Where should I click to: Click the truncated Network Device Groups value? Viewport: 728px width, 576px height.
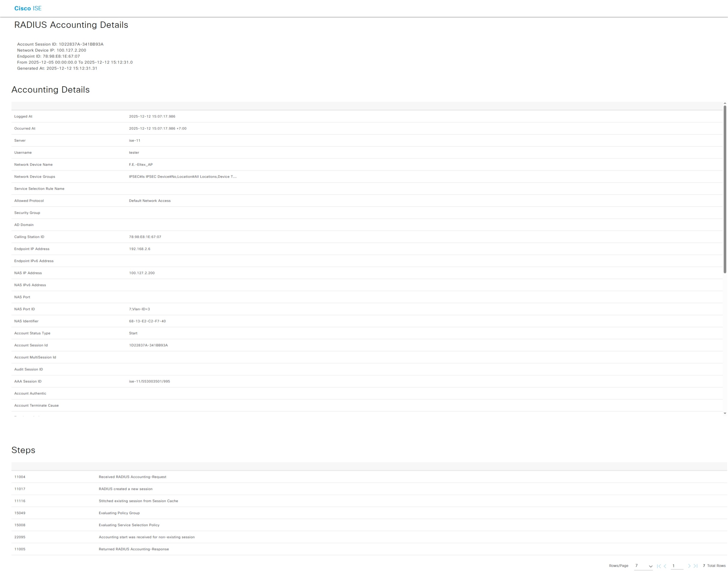[x=183, y=177]
